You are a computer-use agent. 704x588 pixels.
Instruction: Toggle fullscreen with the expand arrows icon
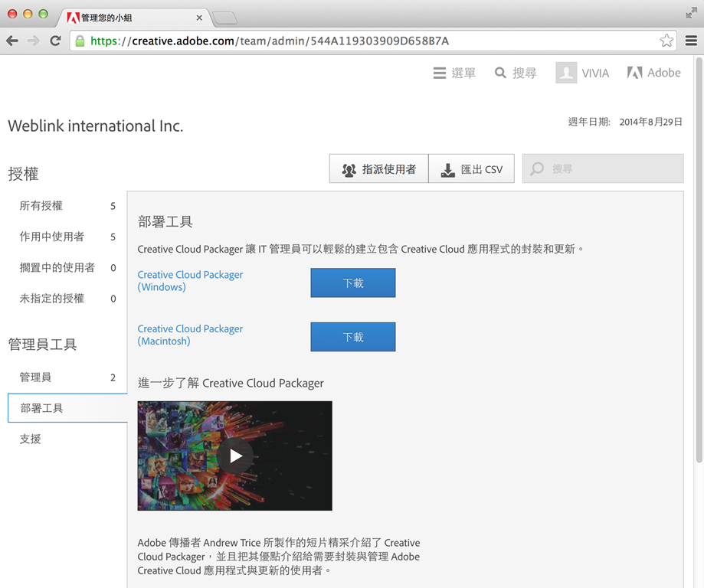point(691,13)
